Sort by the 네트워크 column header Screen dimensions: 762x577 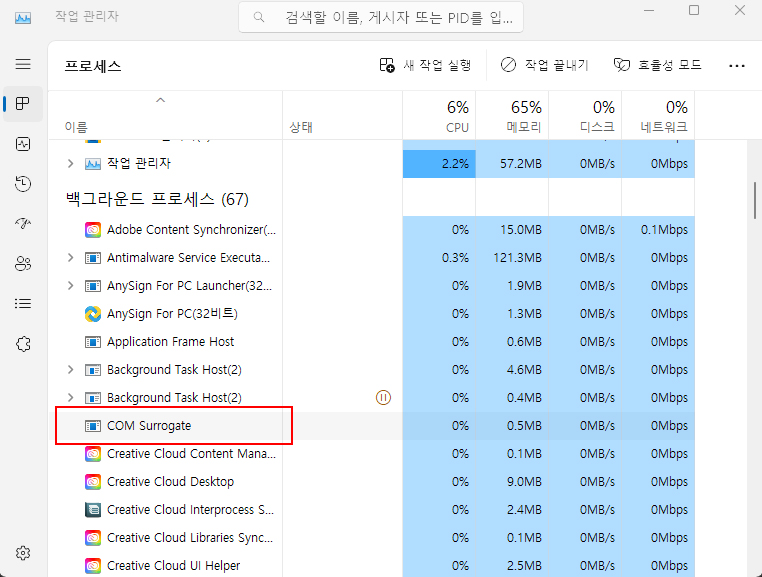[658, 115]
